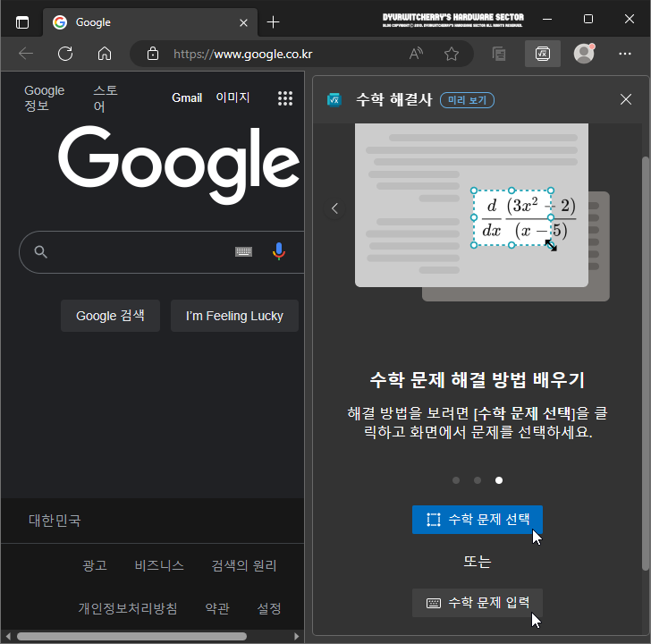Go to previous tutorial slide

335,208
